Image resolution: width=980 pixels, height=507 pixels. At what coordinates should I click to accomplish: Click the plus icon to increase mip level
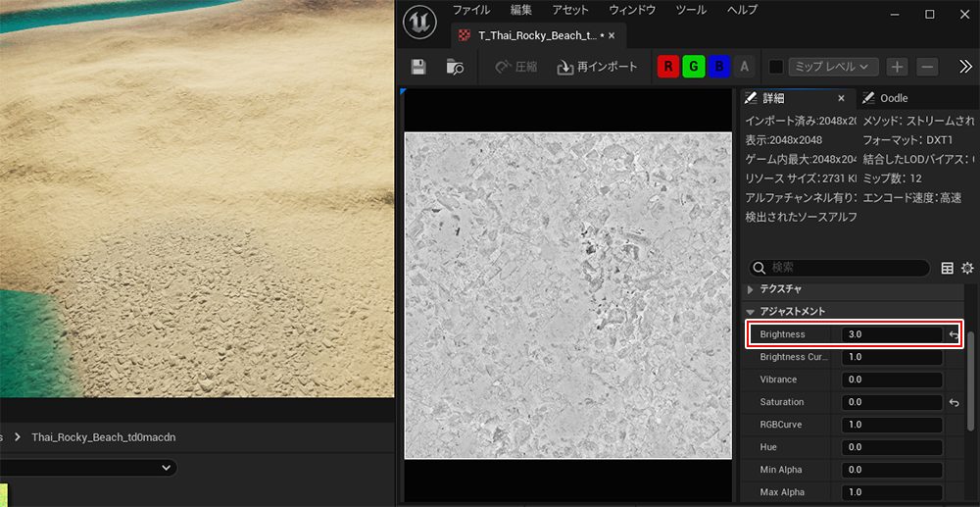pyautogui.click(x=897, y=67)
